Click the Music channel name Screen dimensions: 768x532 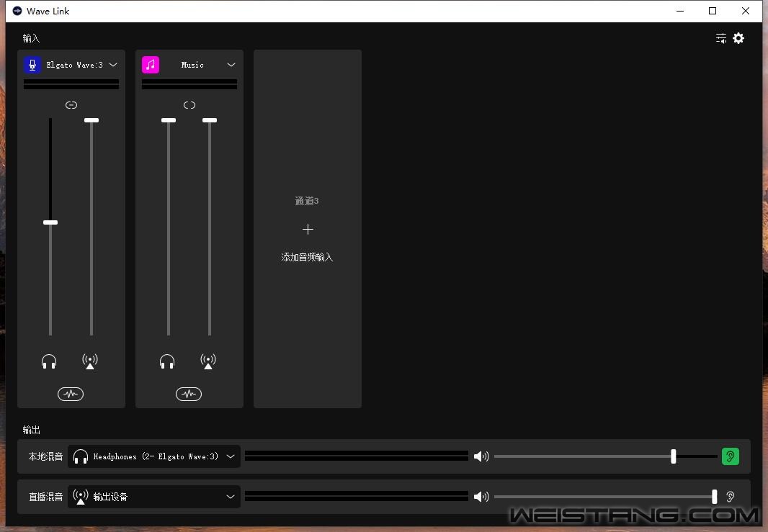click(192, 65)
